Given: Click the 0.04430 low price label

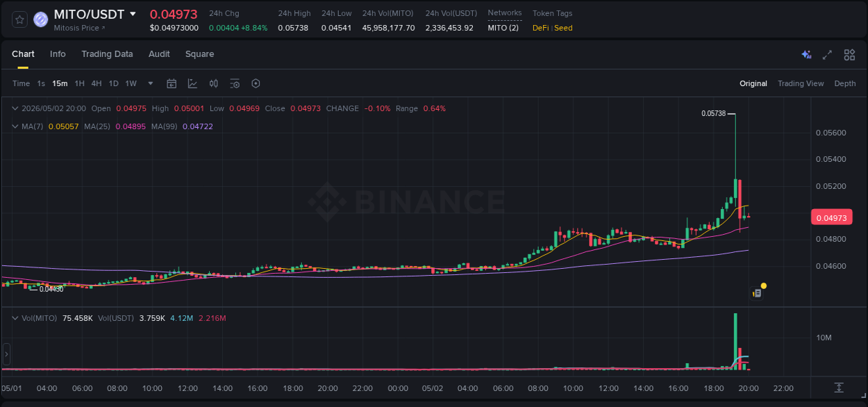Looking at the screenshot, I should (x=51, y=289).
